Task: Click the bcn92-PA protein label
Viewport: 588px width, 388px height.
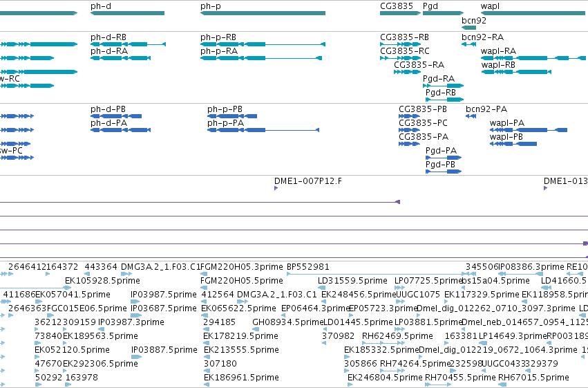Action: 486,109
